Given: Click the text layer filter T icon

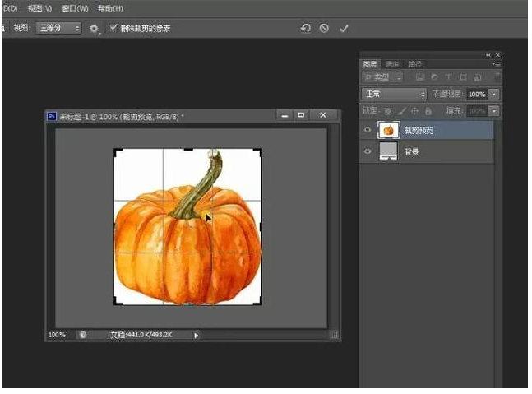Looking at the screenshot, I should [x=449, y=78].
